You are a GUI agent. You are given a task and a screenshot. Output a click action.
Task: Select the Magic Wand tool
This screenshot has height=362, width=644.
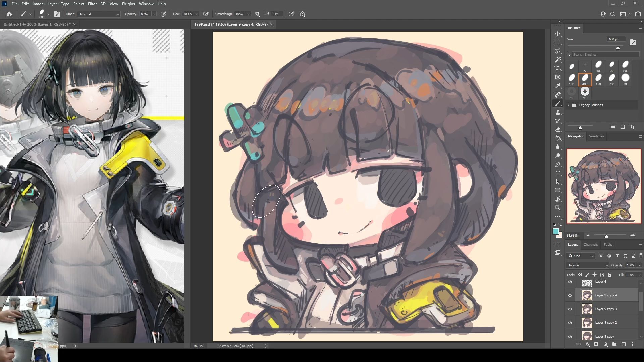pyautogui.click(x=558, y=60)
